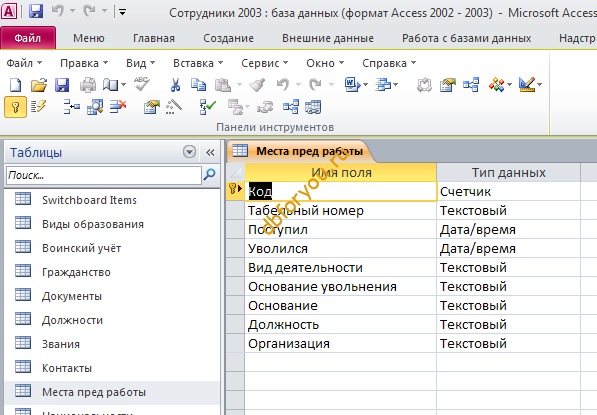Toggle the Primary Key button
This screenshot has height=415, width=597.
pos(15,107)
